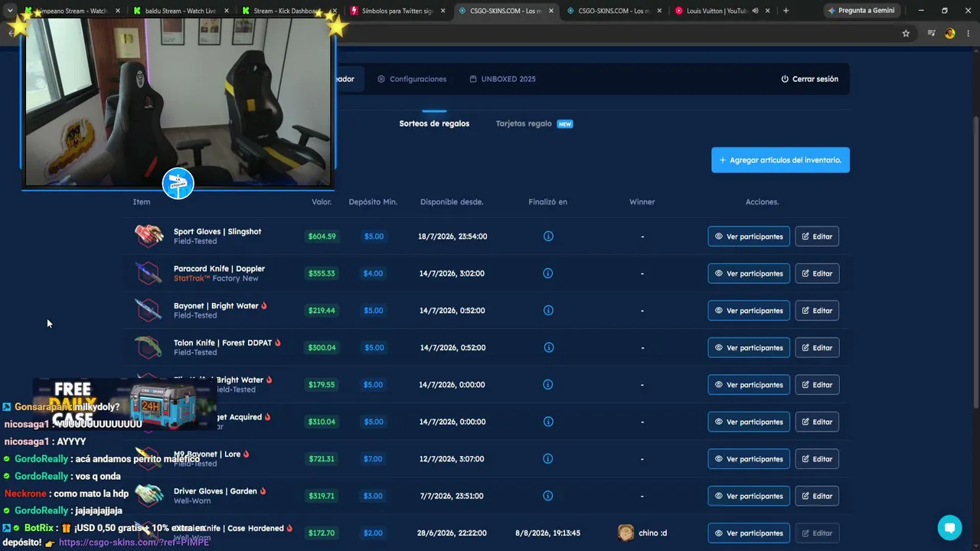View participants for Talon Knife Forest DDPAT

pos(749,347)
